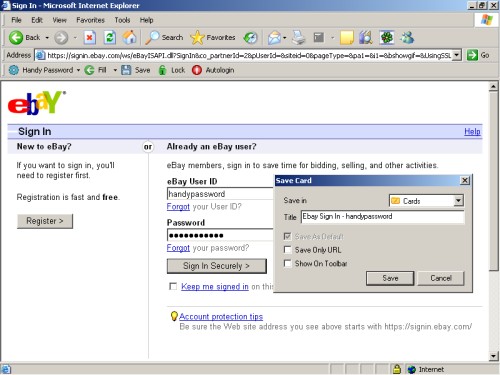The image size is (500, 375).
Task: Click the green flower ICQ icon
Action: [387, 37]
